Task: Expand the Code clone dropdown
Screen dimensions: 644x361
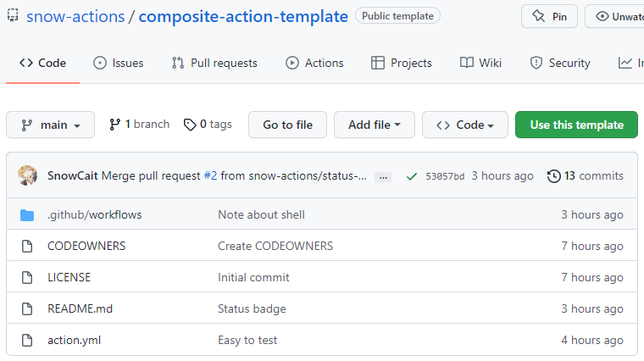Action: [x=465, y=125]
